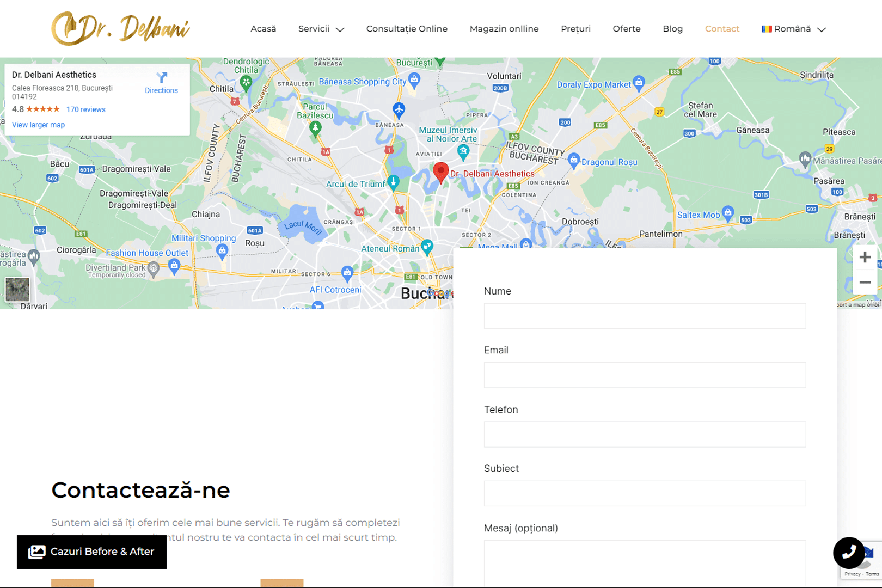Open the Magazin onlline page
Viewport: 882px width, 588px height.
[x=504, y=29]
